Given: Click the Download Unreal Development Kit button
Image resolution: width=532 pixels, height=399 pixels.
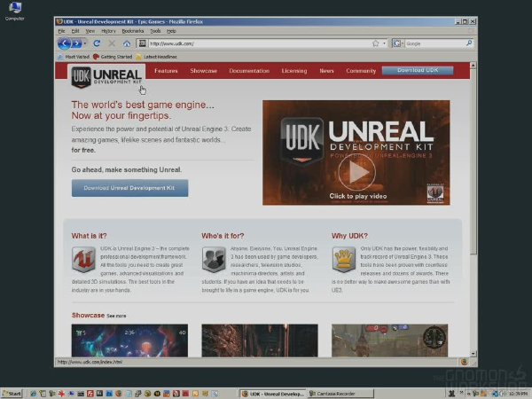Looking at the screenshot, I should click(x=129, y=188).
